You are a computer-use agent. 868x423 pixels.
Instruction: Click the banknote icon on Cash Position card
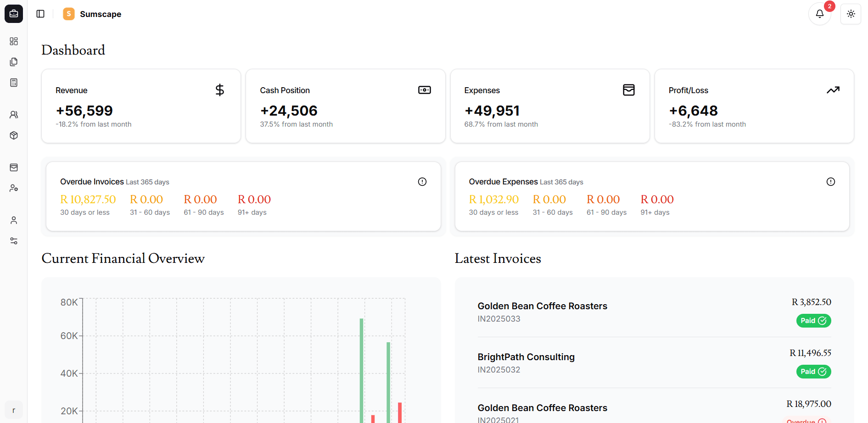point(425,90)
